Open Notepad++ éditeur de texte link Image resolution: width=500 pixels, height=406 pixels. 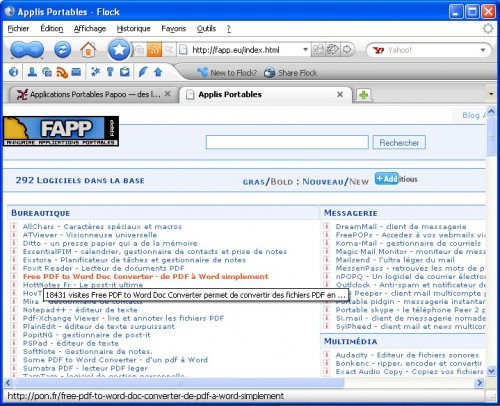click(x=80, y=310)
